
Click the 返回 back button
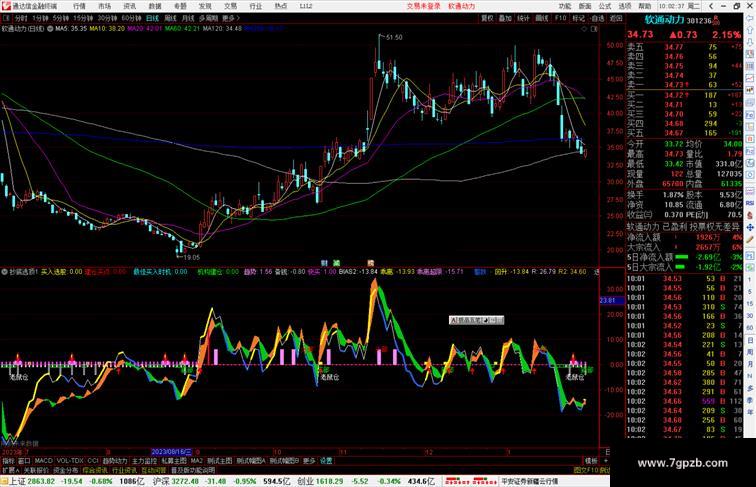pyautogui.click(x=616, y=18)
